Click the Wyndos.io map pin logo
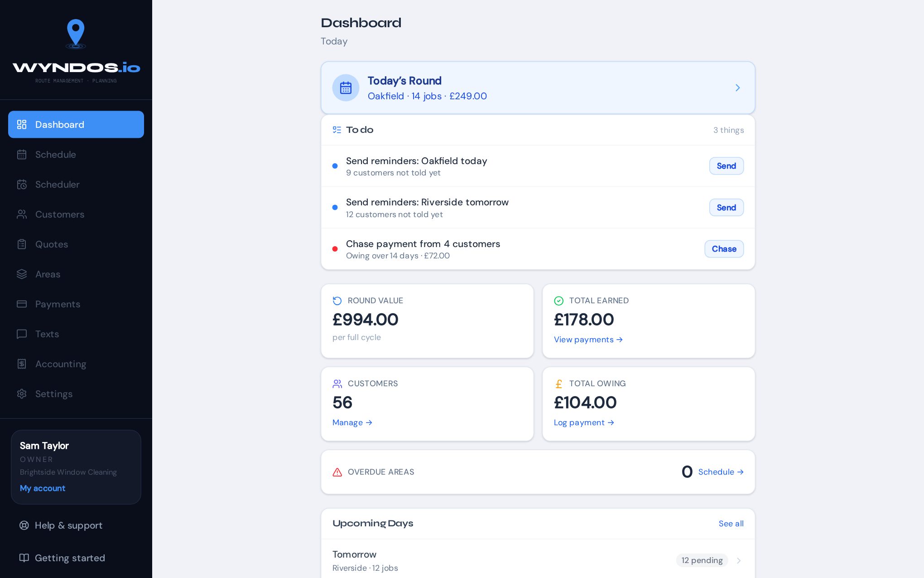Image resolution: width=924 pixels, height=578 pixels. (x=76, y=34)
